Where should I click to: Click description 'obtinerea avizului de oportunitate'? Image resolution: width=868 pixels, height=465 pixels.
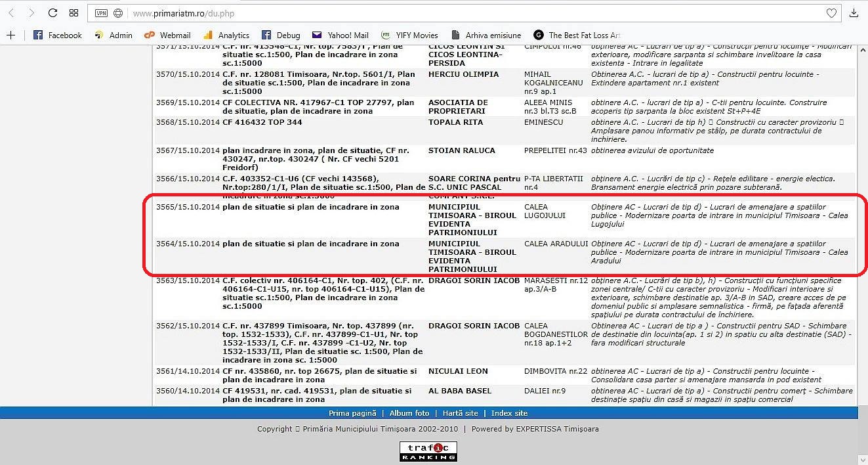(x=652, y=150)
